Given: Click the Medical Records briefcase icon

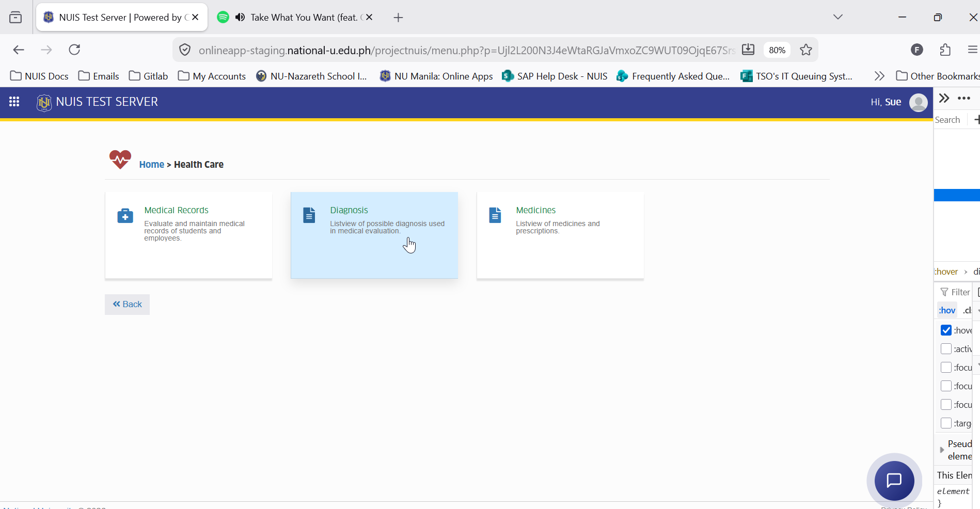Looking at the screenshot, I should click(125, 216).
